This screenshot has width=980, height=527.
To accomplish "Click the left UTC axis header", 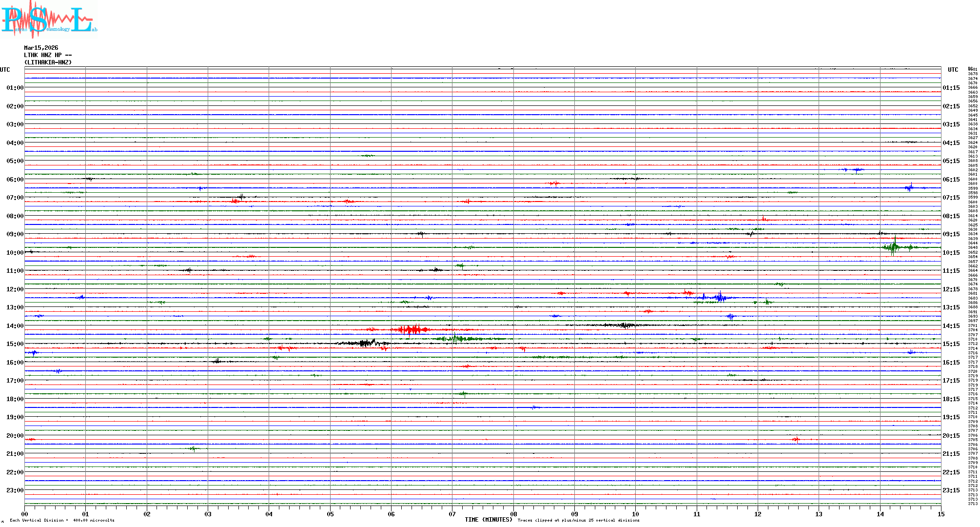I will (x=5, y=70).
